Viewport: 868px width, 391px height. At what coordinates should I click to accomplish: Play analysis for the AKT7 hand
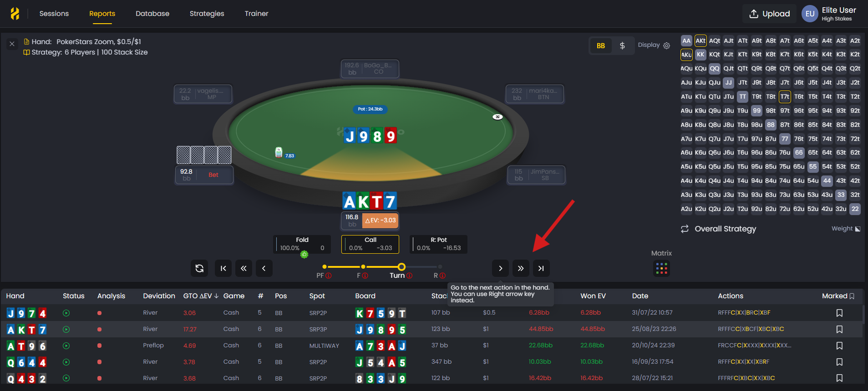66,329
